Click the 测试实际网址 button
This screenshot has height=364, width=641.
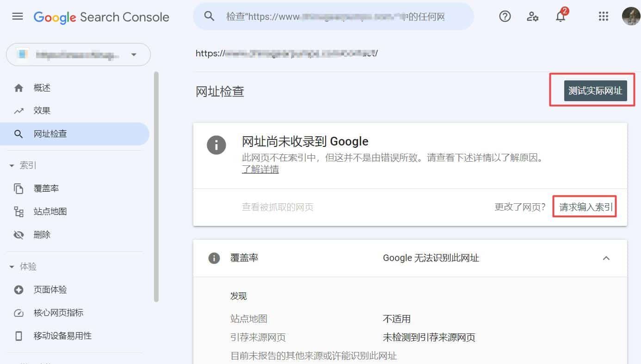(x=595, y=91)
